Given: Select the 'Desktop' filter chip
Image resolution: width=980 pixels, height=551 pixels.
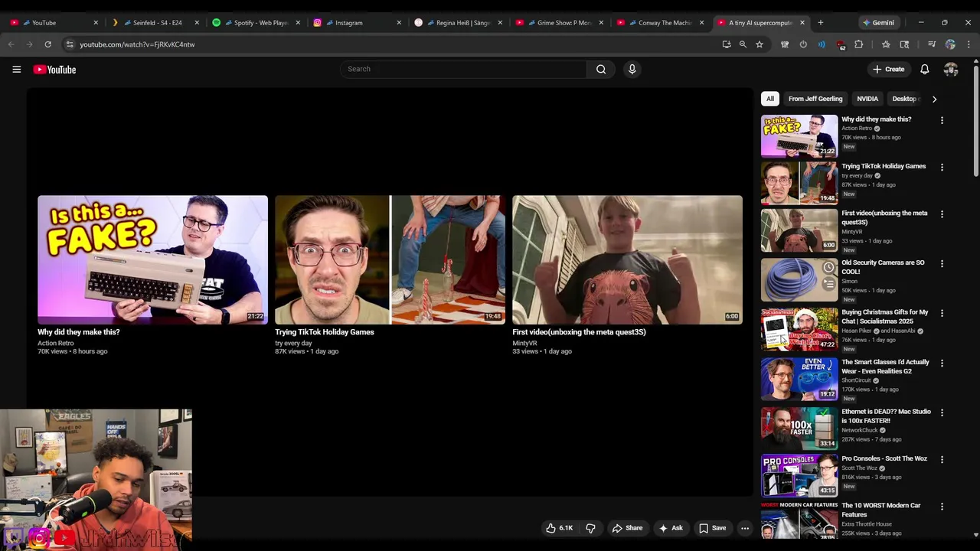Looking at the screenshot, I should click(905, 99).
